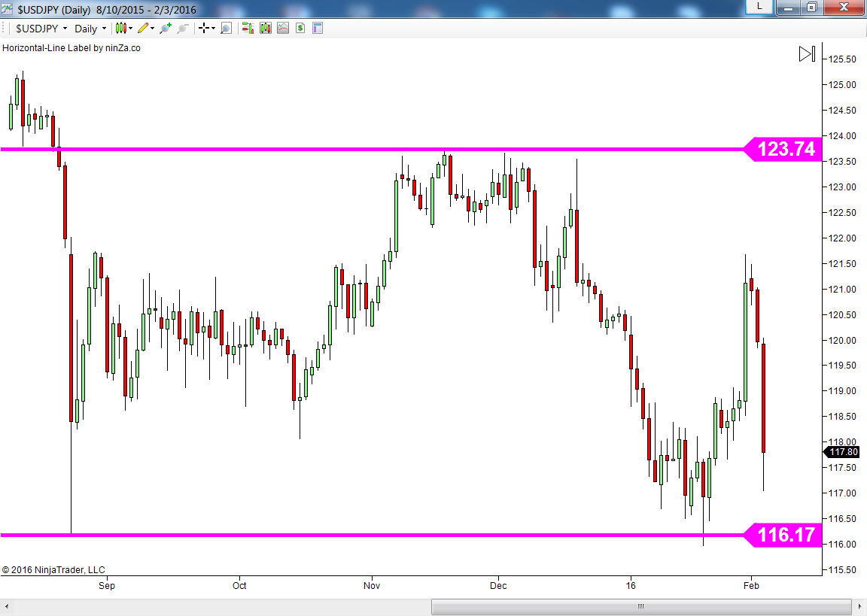Select the pencil drawing tools icon
Image resolution: width=867 pixels, height=616 pixels.
click(143, 28)
